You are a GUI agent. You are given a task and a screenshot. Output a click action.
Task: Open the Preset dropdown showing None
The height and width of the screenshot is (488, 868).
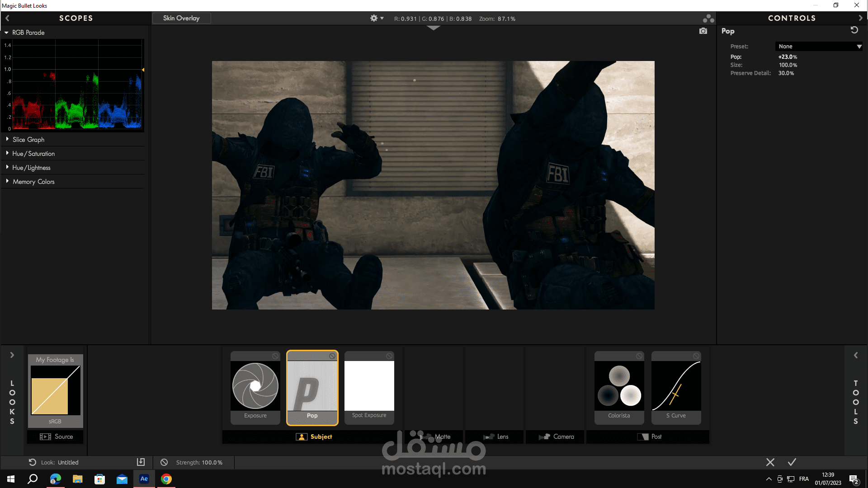(819, 47)
